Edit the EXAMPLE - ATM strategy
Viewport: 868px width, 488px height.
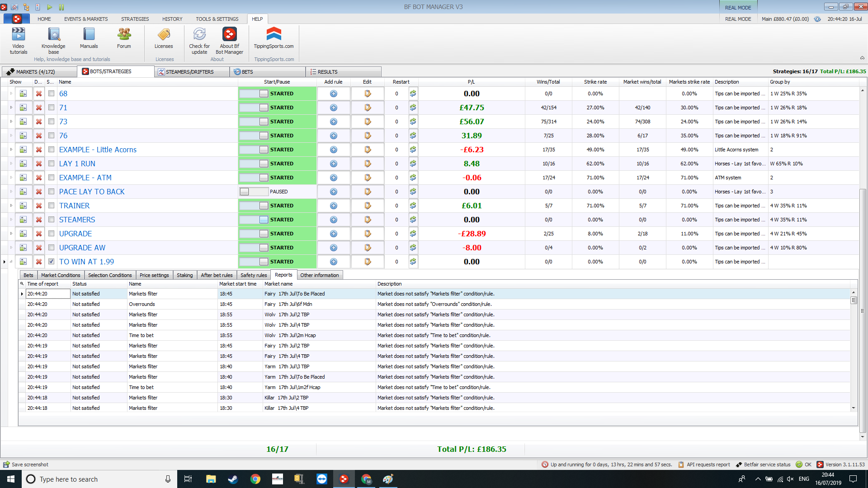[368, 178]
